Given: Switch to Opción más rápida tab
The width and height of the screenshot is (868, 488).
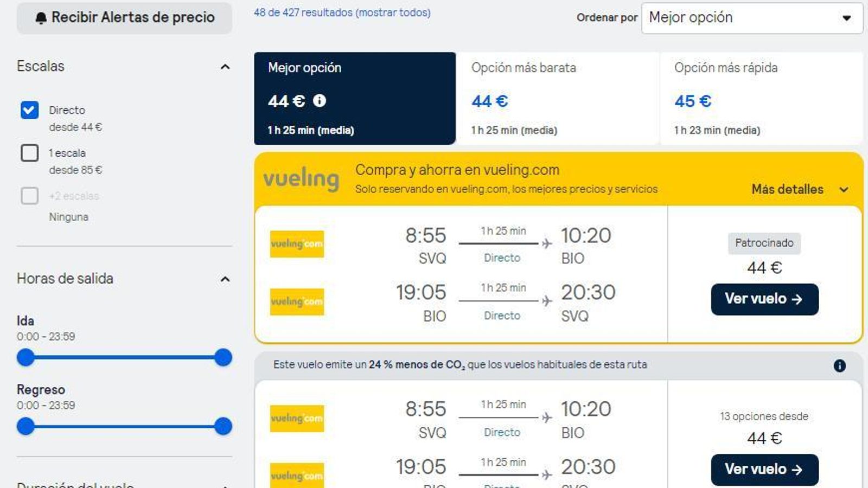Looking at the screenshot, I should [x=761, y=98].
